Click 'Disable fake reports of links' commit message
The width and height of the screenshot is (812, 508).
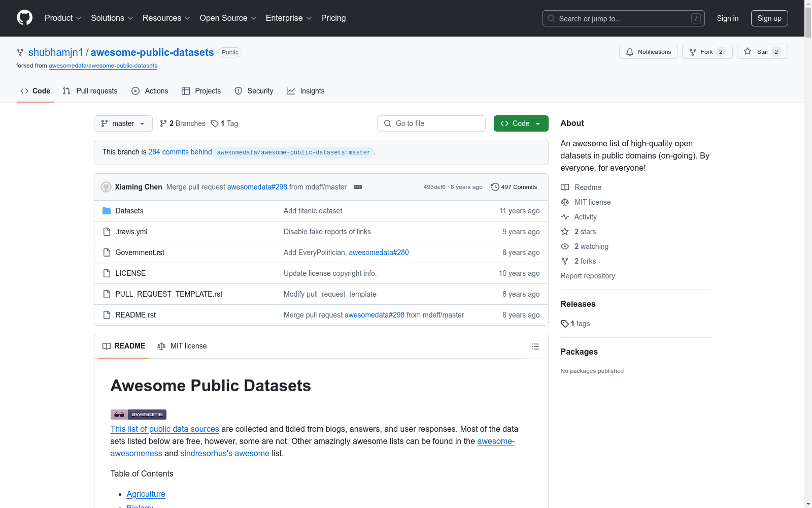[327, 232]
